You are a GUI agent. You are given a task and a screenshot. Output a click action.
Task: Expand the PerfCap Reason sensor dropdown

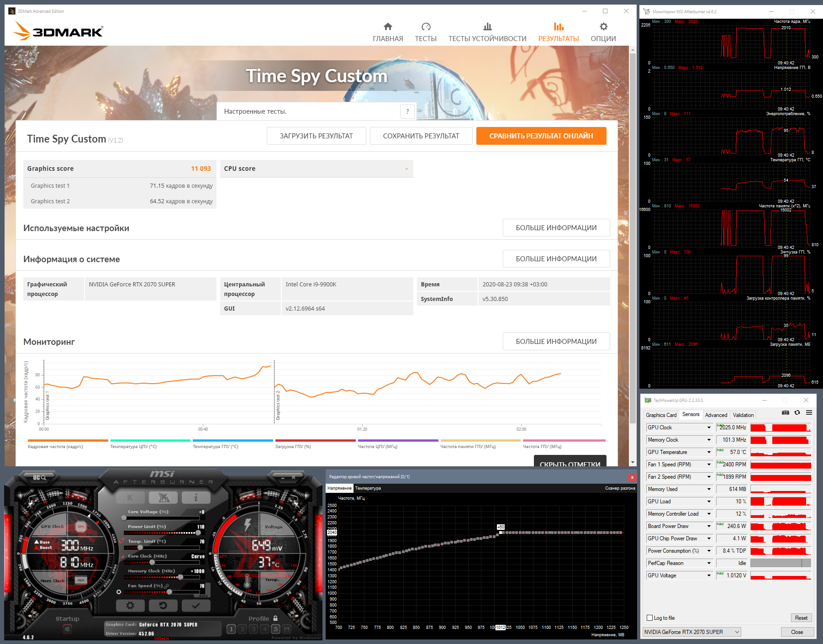pyautogui.click(x=709, y=563)
